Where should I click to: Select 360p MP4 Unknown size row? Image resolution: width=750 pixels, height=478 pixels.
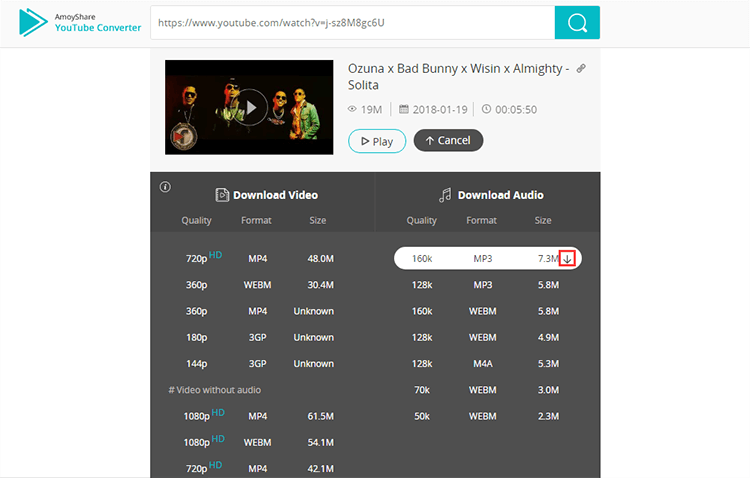coord(261,311)
